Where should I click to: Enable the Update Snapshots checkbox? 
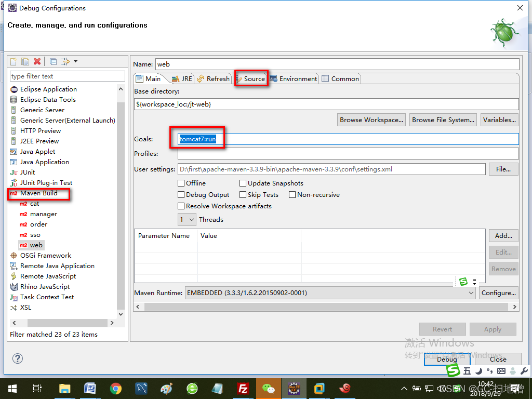point(243,183)
